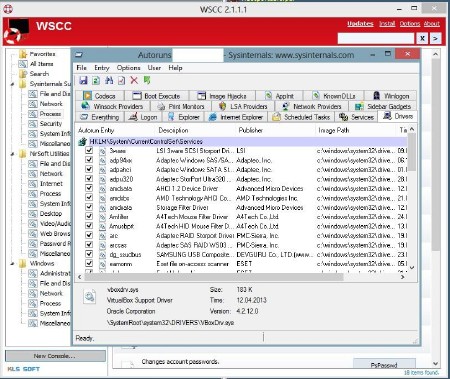Click the Save icon in Autoruns toolbar
The image size is (450, 379).
pos(83,80)
